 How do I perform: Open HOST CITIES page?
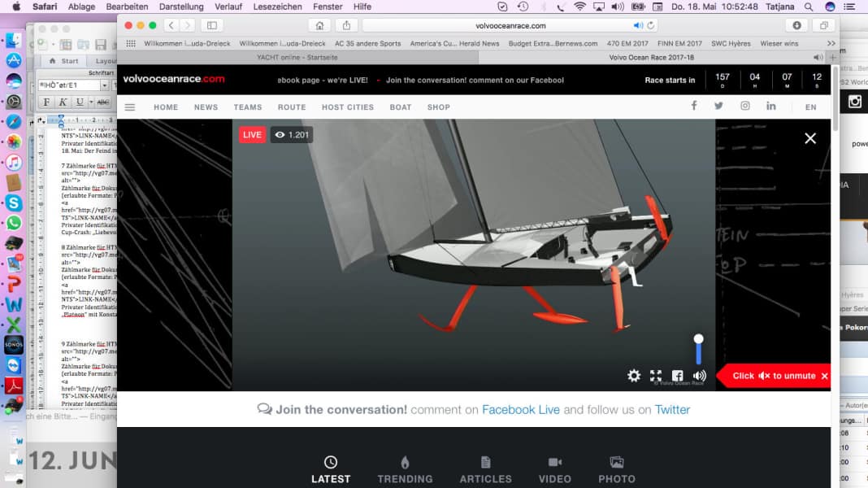(x=348, y=107)
